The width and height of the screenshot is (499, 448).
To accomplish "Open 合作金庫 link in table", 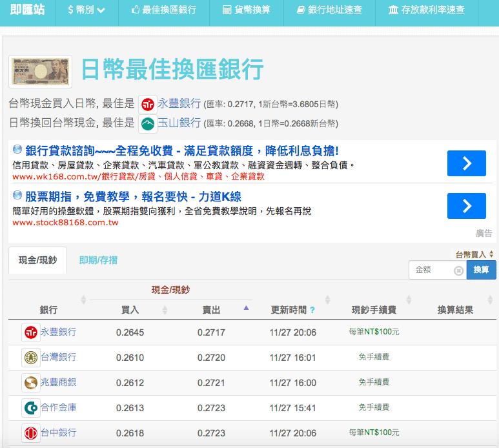I will [59, 407].
